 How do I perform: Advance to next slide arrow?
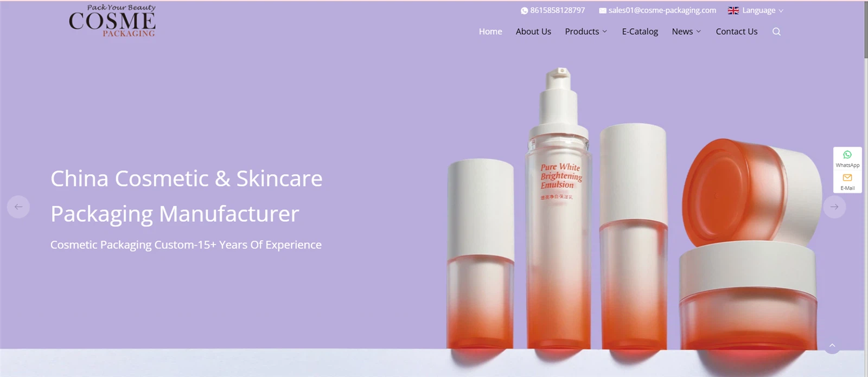[x=834, y=207]
